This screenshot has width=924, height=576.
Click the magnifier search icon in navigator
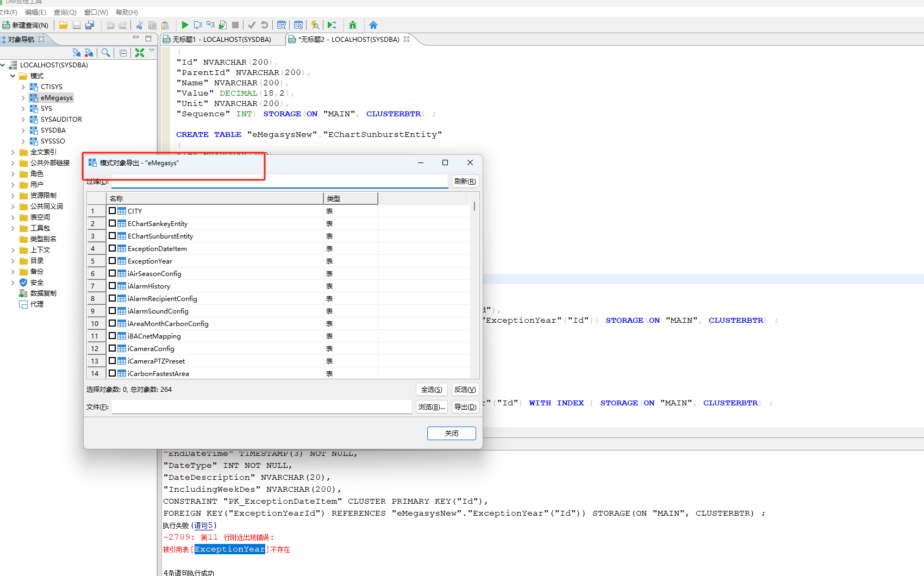click(106, 53)
